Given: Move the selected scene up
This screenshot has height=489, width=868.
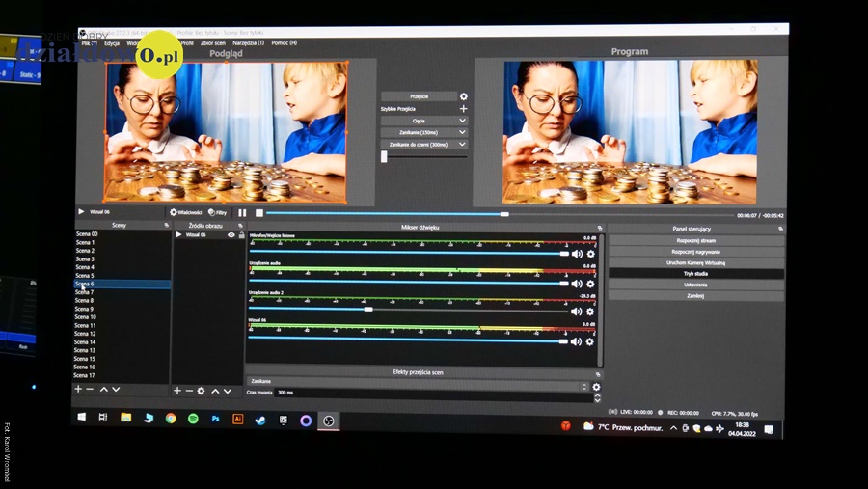Looking at the screenshot, I should [x=103, y=390].
